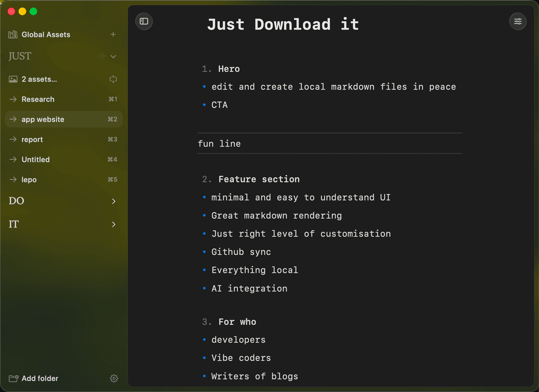The image size is (539, 392).
Task: Open the Research note
Action: click(64, 99)
